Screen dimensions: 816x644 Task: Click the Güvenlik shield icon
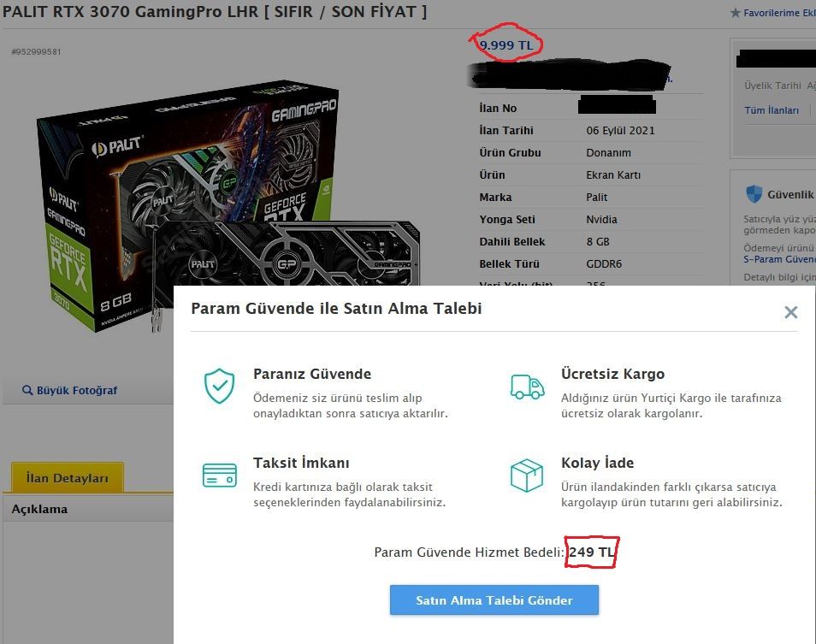click(754, 194)
